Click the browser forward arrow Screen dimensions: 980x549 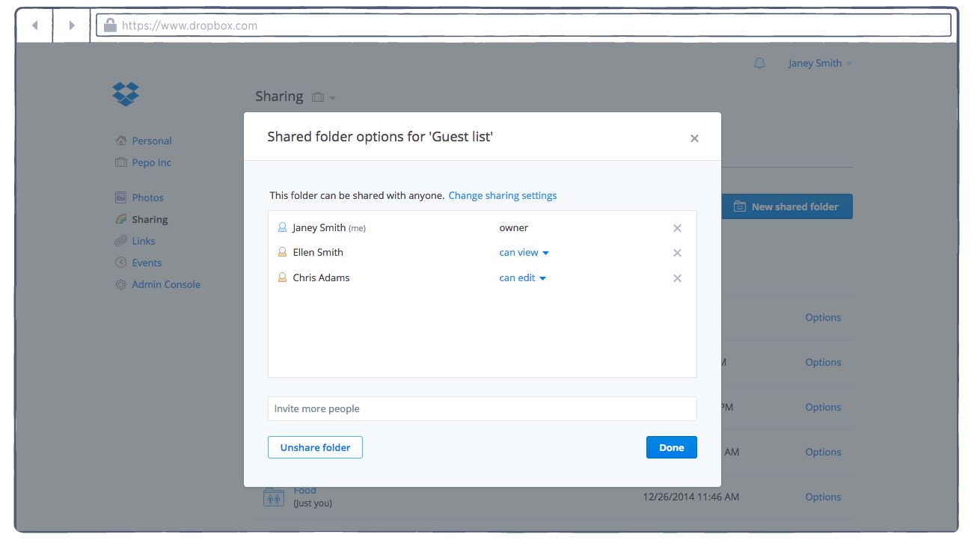click(72, 25)
